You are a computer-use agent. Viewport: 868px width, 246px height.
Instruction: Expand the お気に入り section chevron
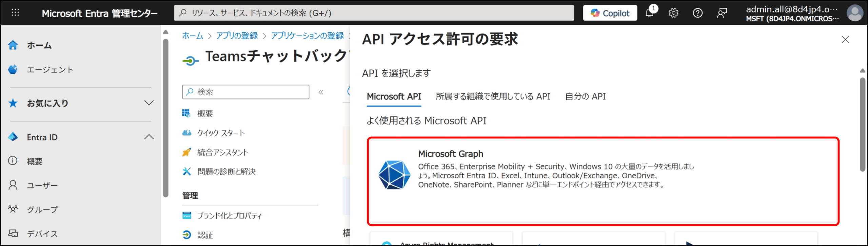(x=149, y=103)
